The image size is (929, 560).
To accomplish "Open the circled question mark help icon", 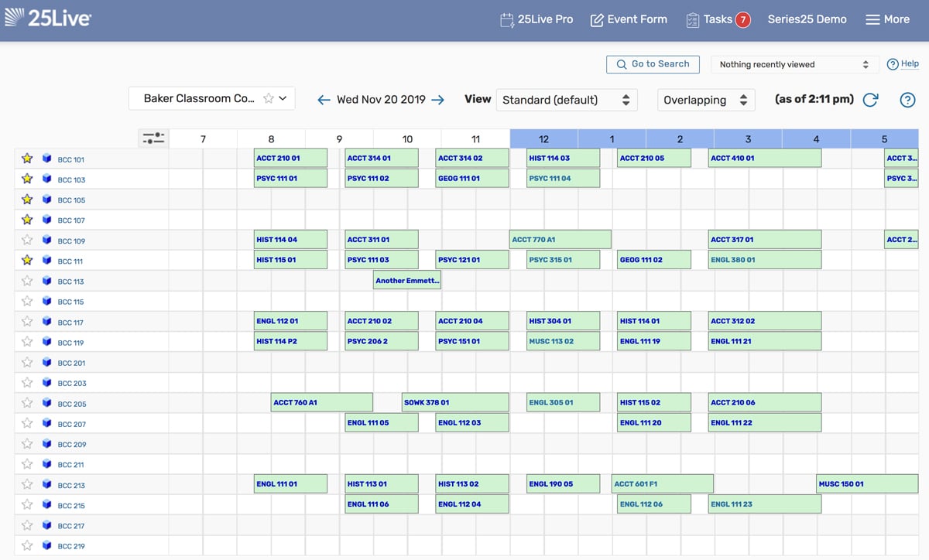I will pos(908,100).
